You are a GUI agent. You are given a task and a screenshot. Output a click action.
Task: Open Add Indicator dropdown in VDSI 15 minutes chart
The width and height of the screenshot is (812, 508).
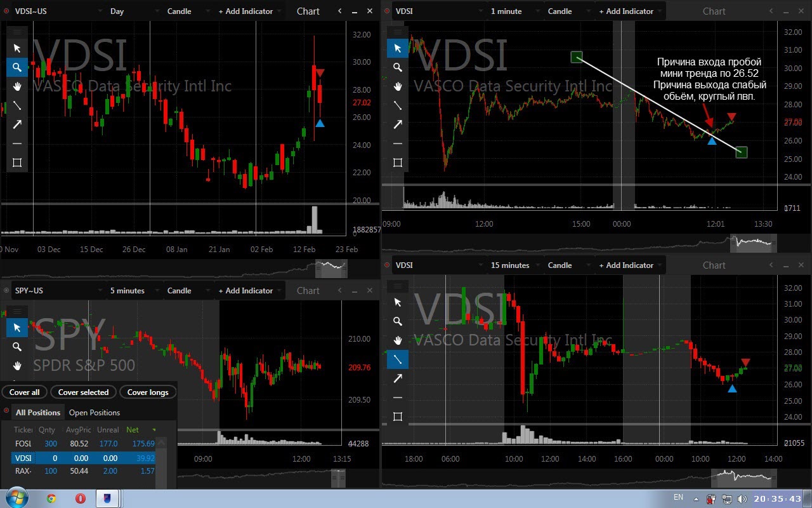point(629,265)
